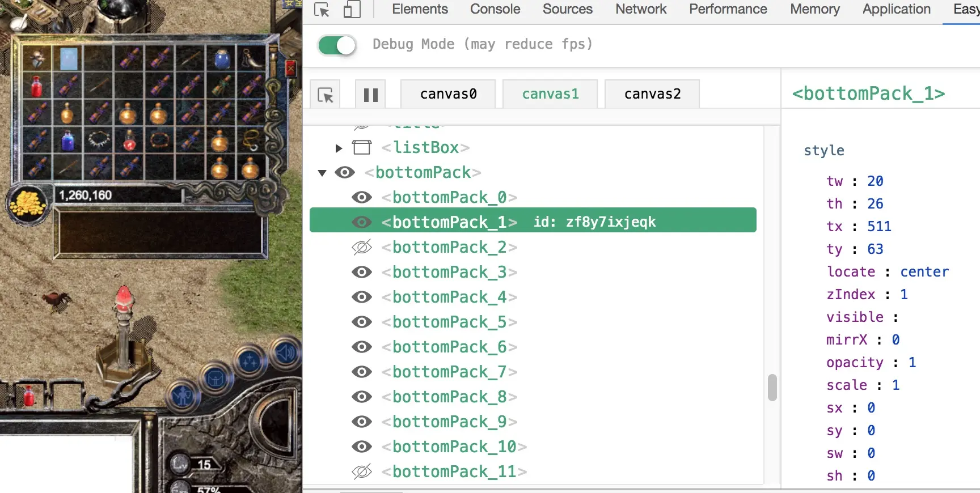Screen dimensions: 980x493
Task: Click the blue vase inventory item
Action: [222, 59]
